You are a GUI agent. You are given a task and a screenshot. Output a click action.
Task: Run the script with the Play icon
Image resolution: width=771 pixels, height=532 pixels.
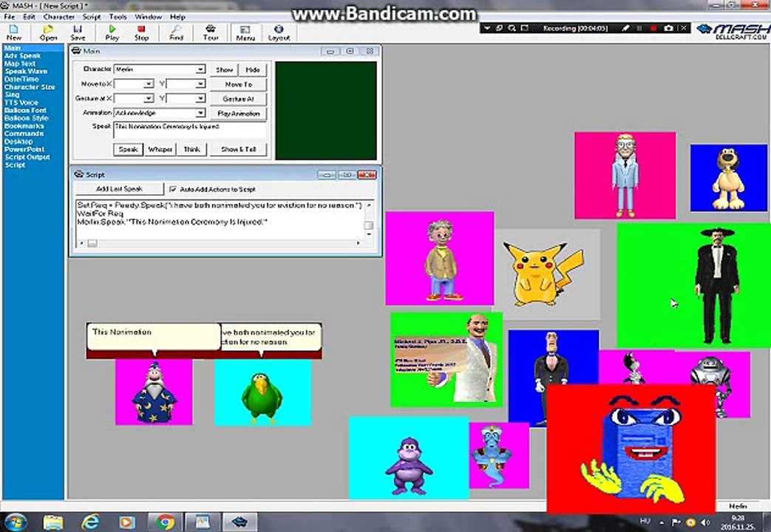112,33
